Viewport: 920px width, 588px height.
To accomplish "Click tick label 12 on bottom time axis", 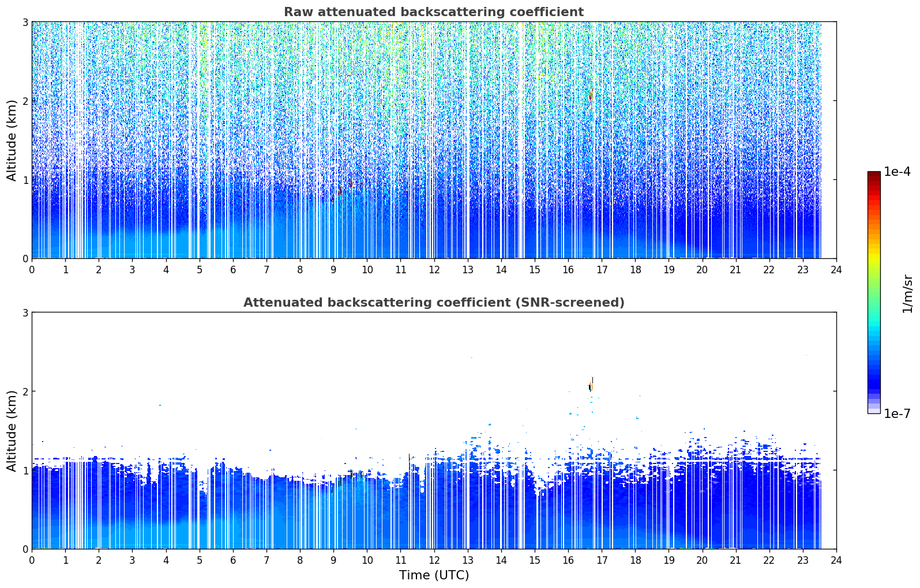I will click(434, 560).
